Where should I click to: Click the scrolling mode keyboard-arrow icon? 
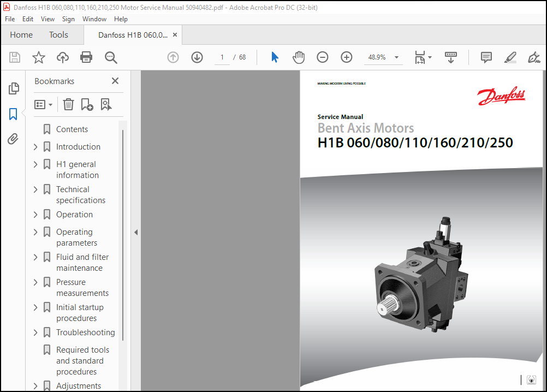tap(451, 57)
